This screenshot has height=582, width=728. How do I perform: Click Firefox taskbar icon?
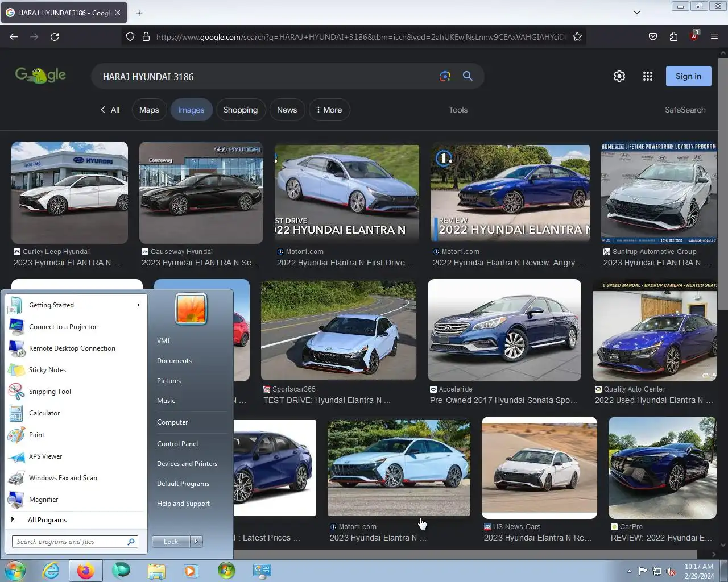[86, 571]
